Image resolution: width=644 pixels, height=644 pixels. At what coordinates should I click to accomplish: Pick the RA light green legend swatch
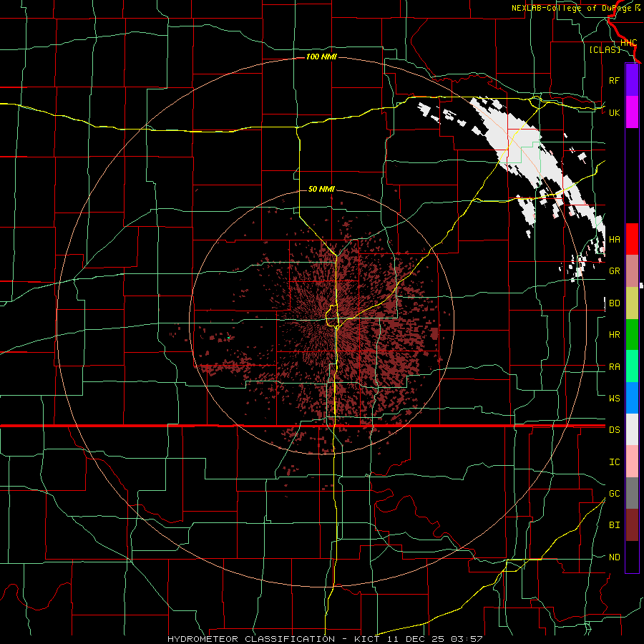pyautogui.click(x=632, y=366)
